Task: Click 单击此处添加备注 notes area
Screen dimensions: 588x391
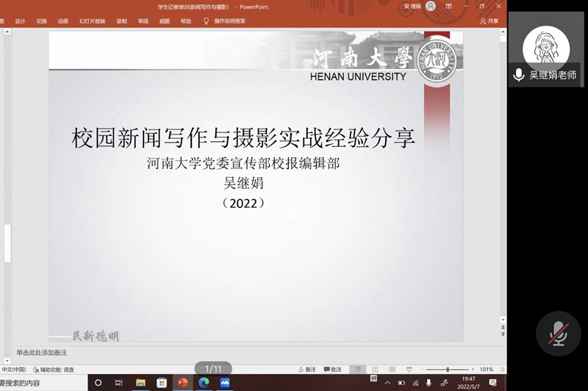Action: pos(46,354)
